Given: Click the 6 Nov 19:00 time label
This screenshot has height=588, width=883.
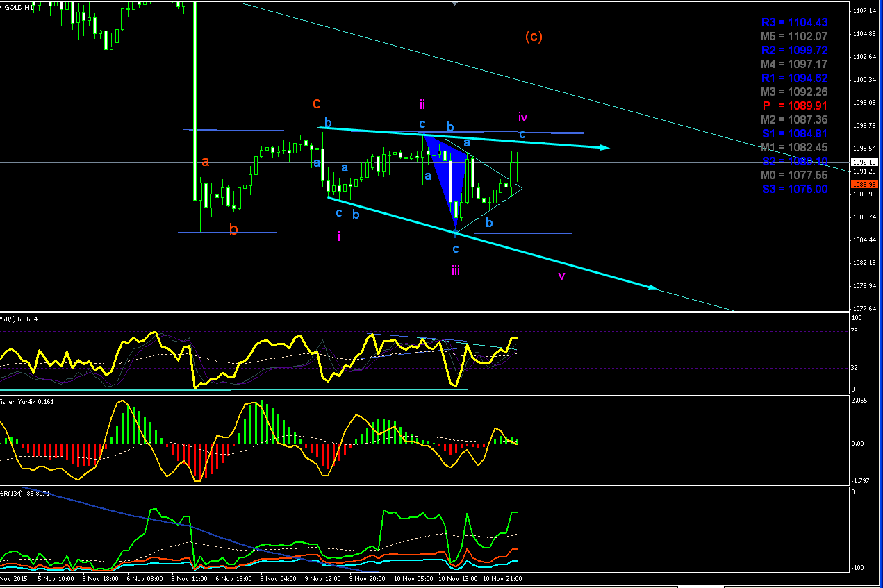Looking at the screenshot, I should click(x=233, y=578).
